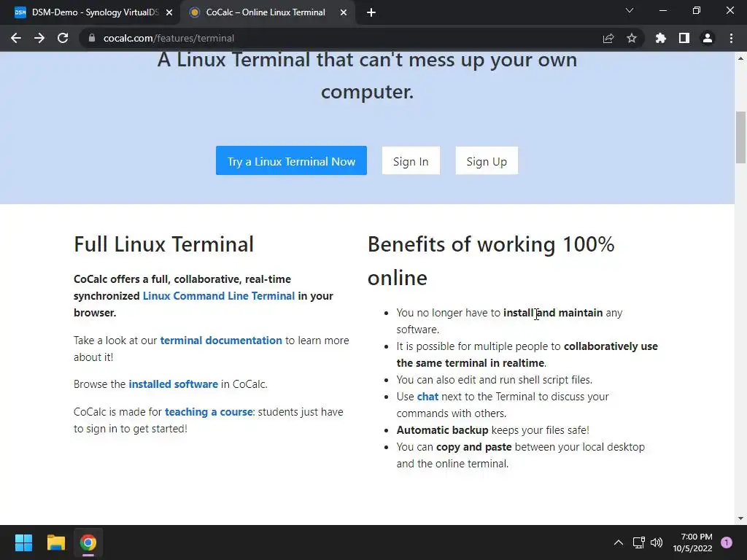
Task: Open the notification badge in the taskbar
Action: pos(727,542)
